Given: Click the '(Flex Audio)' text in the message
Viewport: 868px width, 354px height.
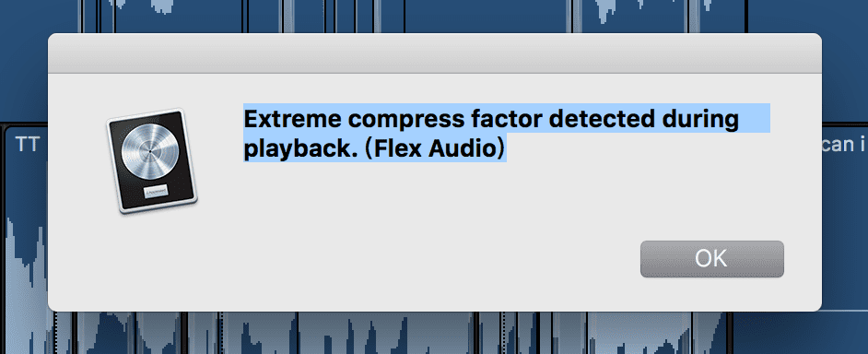Looking at the screenshot, I should tap(435, 148).
